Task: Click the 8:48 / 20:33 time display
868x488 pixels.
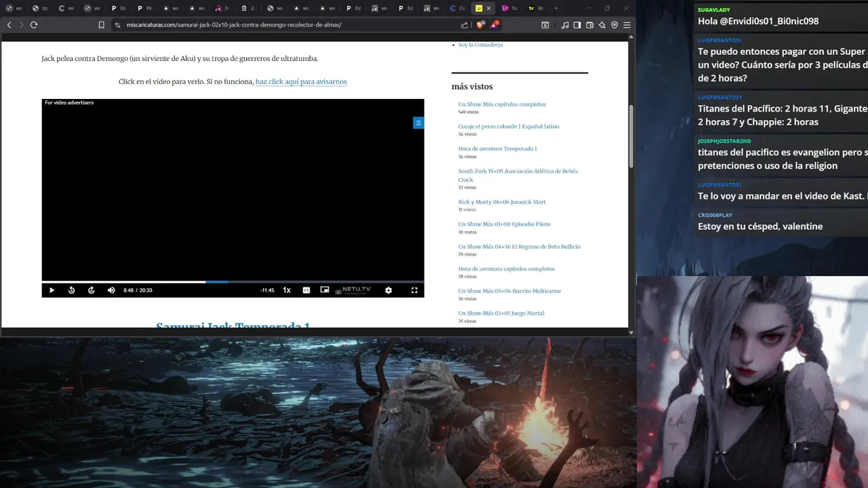Action: click(138, 290)
